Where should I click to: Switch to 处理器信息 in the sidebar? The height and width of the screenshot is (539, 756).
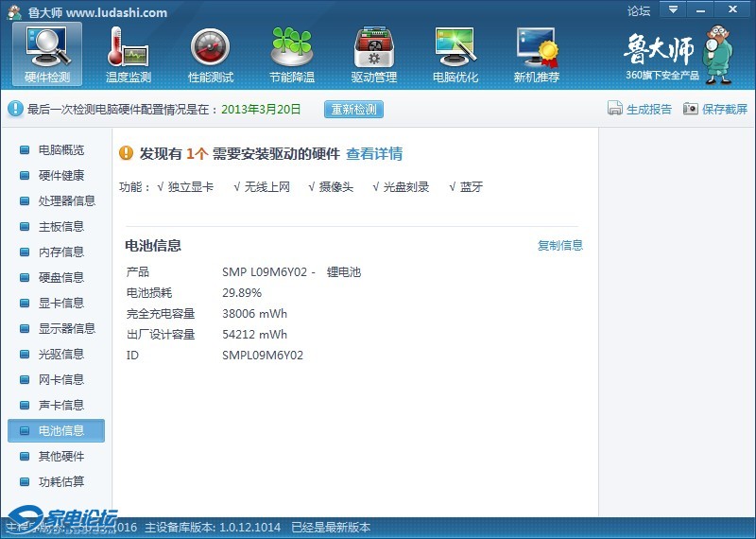point(66,200)
